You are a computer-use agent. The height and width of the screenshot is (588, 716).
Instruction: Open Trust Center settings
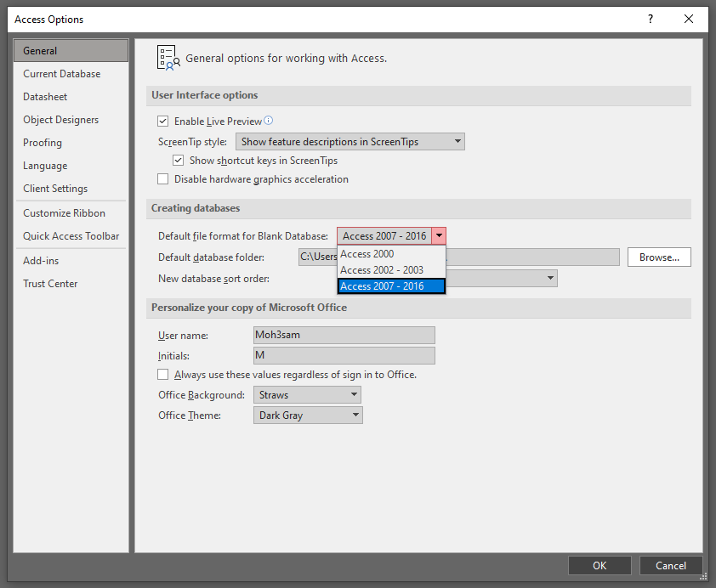click(x=71, y=284)
